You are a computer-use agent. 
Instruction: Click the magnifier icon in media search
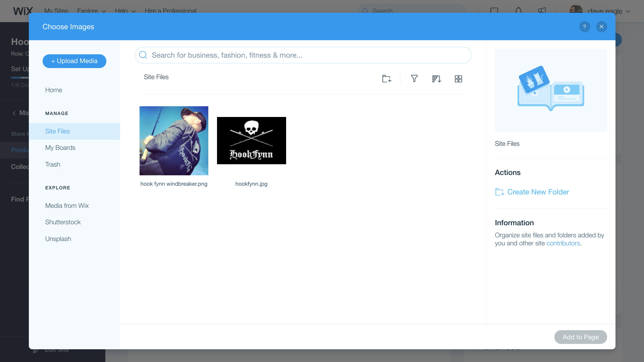point(143,55)
